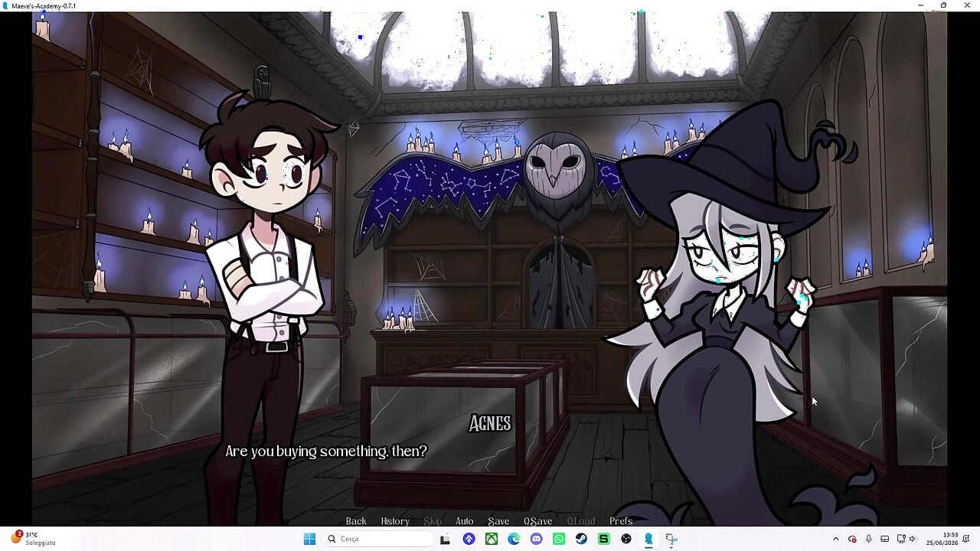Click the greyed-out Q.Load option

pos(581,521)
